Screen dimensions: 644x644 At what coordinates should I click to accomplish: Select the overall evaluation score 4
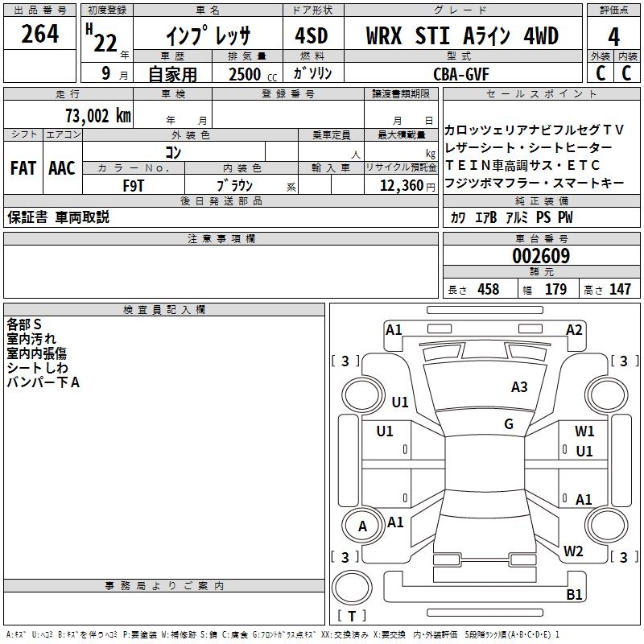613,37
